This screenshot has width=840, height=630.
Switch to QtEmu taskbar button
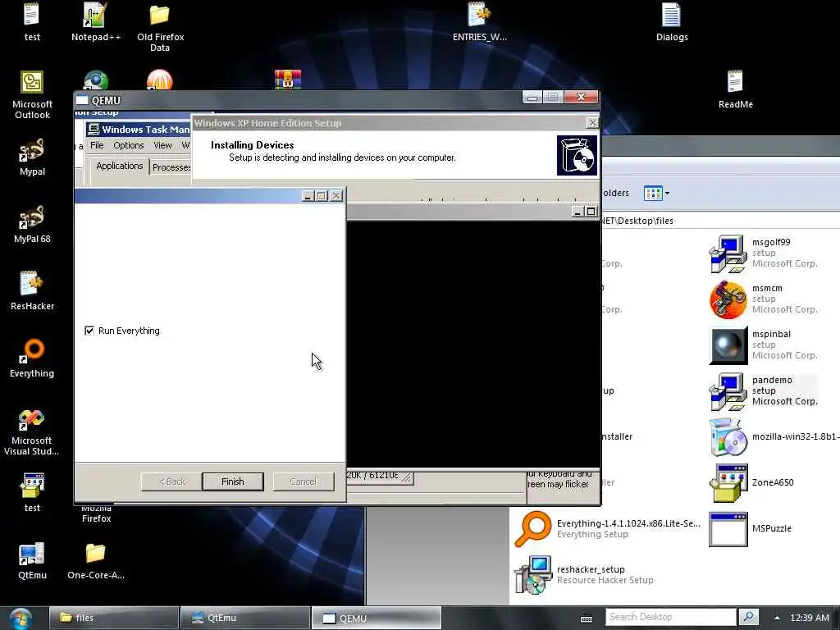(x=244, y=618)
